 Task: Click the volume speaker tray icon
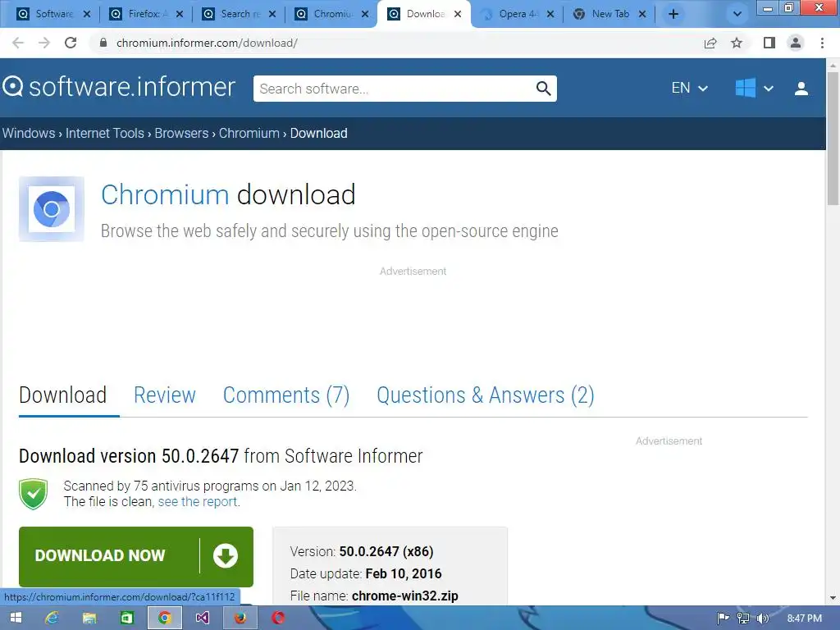[x=762, y=619]
